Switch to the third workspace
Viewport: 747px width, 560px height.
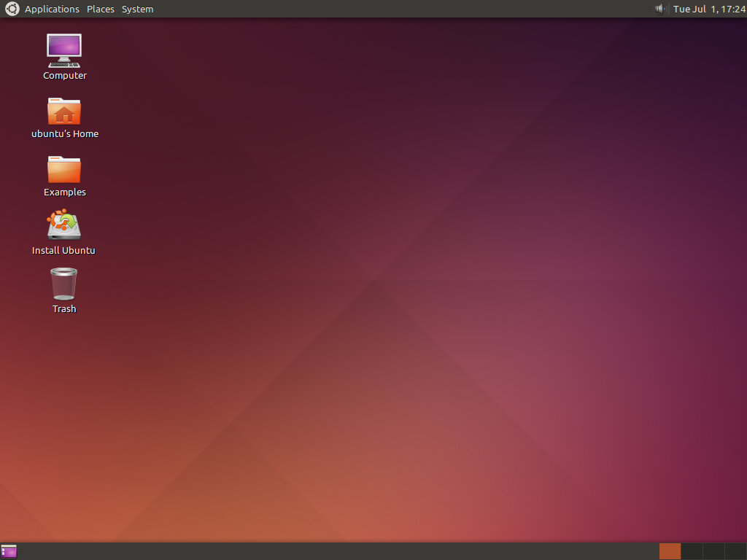[x=713, y=551]
